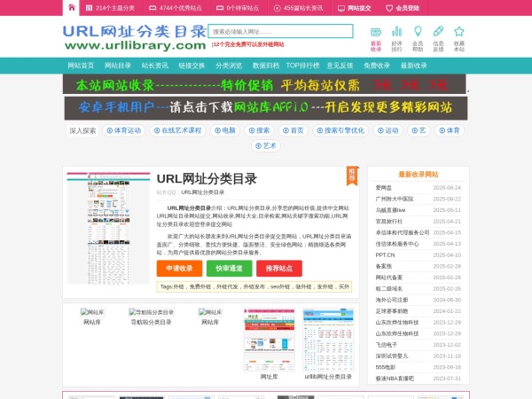Viewport: 532px width, 399px height.
Task: Open 数据归档 in the teal nav
Action: (x=266, y=66)
